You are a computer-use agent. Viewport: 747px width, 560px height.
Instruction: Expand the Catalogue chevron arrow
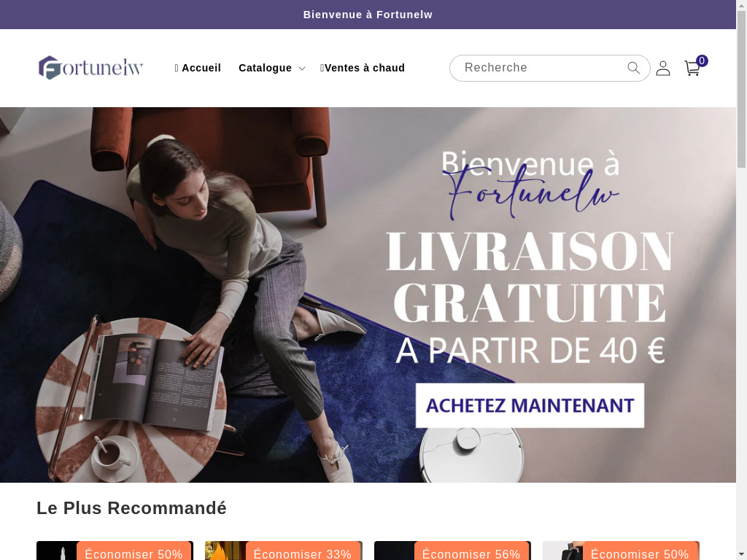[301, 69]
